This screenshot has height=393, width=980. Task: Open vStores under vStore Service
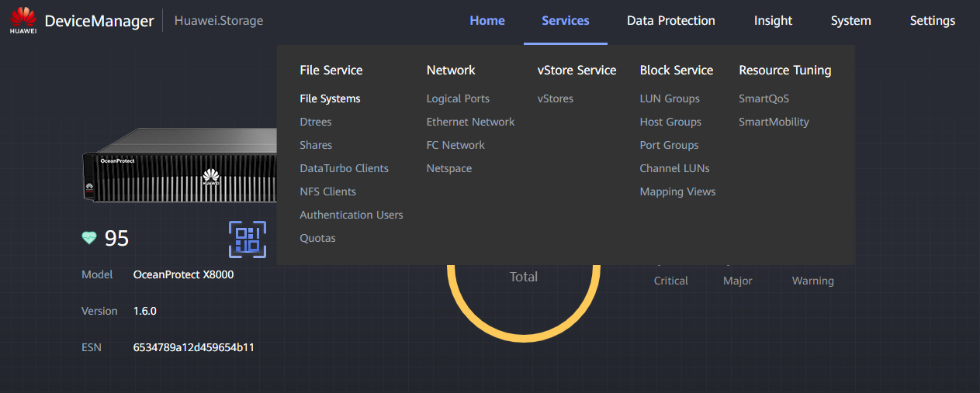click(556, 98)
